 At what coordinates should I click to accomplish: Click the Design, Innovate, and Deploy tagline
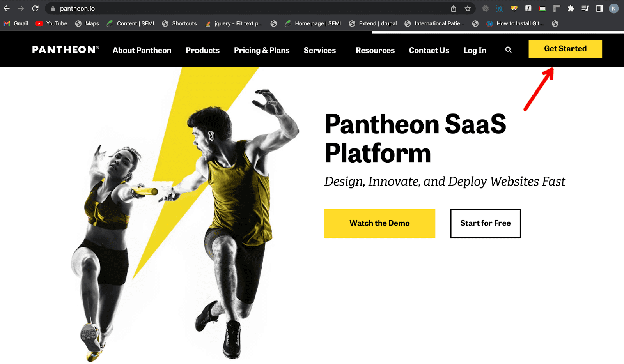pos(445,181)
